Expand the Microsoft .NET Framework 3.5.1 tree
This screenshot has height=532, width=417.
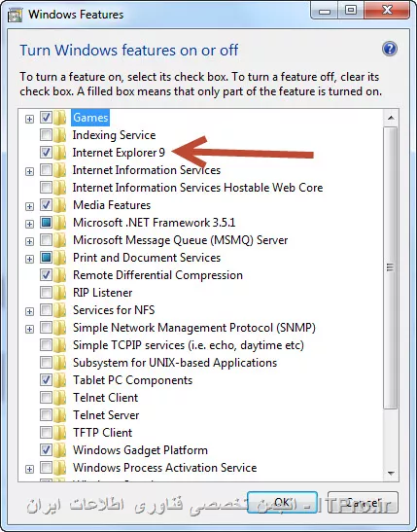coord(30,225)
